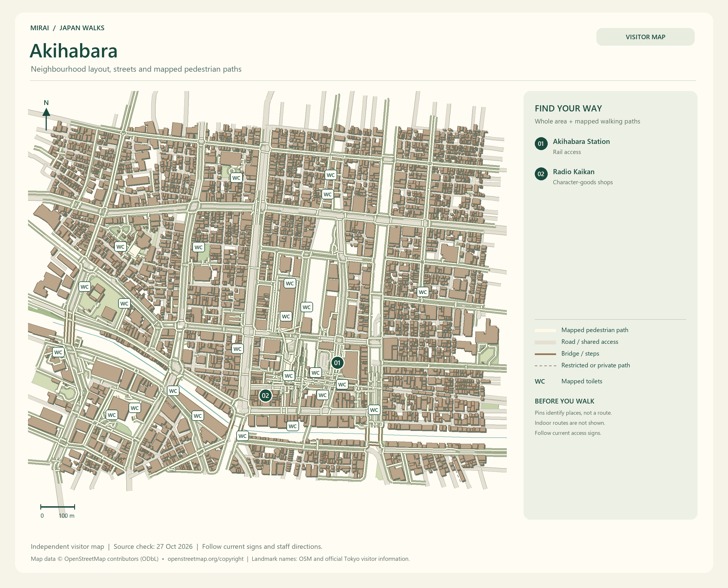This screenshot has width=728, height=588.
Task: Click the 'Character-goods shops' description
Action: 583,182
